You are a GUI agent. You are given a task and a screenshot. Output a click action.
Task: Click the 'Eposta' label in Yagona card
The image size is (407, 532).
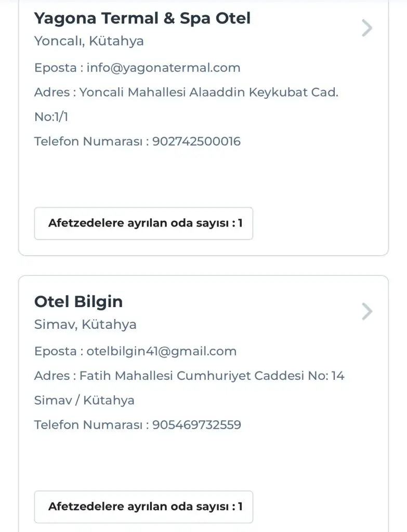(55, 68)
